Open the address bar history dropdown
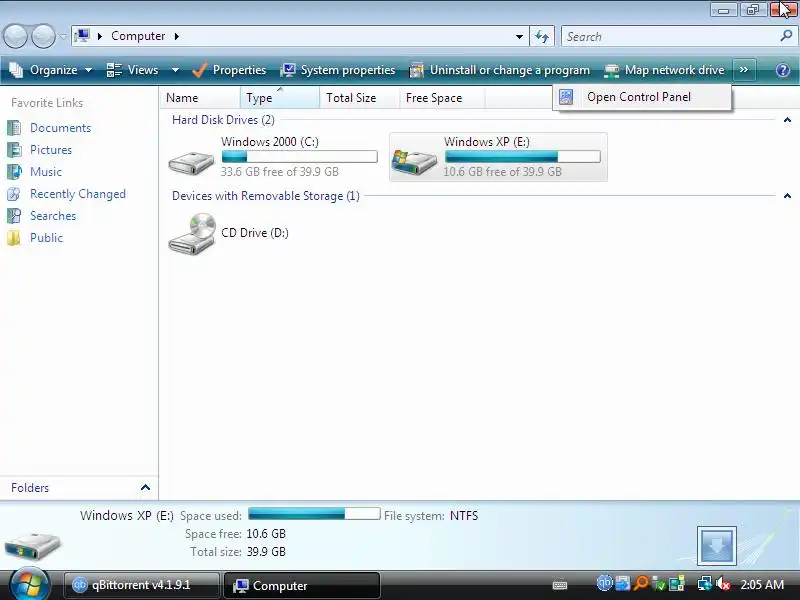Viewport: 800px width, 600px height. click(x=519, y=36)
